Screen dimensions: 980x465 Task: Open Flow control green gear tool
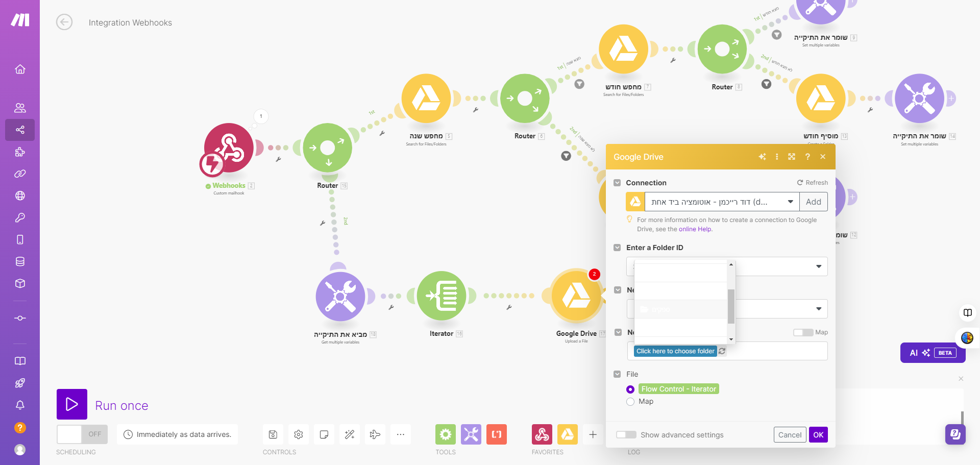pyautogui.click(x=446, y=434)
